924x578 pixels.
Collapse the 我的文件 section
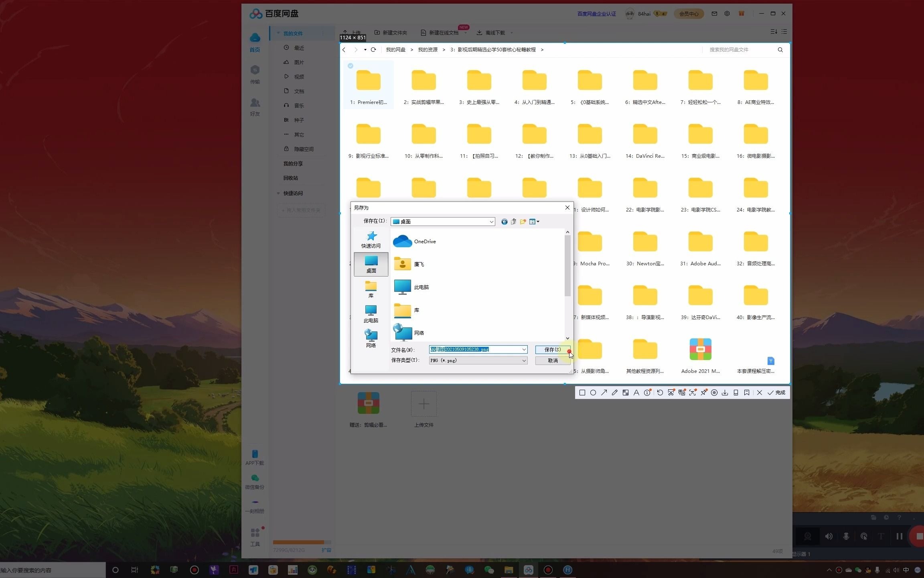click(278, 33)
